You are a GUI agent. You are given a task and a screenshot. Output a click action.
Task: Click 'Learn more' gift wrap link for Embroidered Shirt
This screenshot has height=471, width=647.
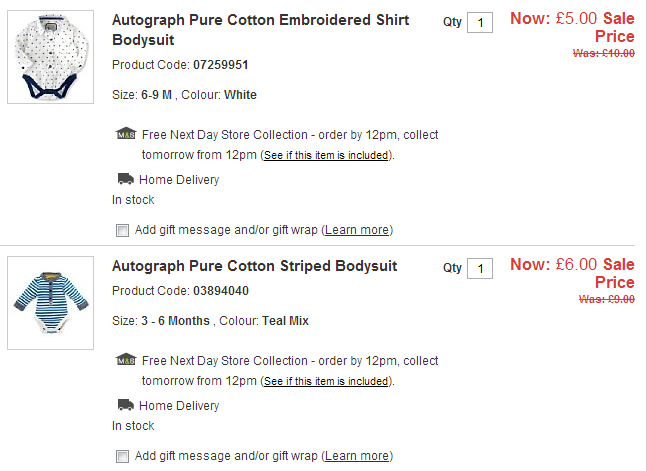[357, 230]
